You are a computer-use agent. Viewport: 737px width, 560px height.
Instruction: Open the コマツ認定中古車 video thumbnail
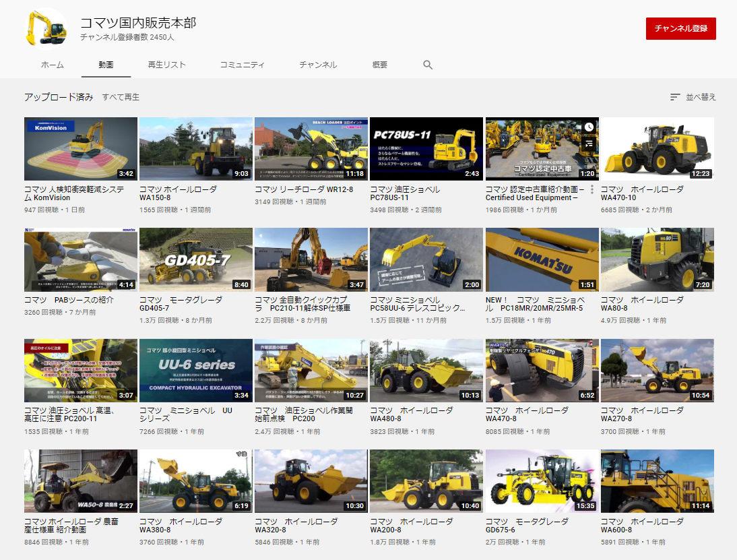pos(542,148)
